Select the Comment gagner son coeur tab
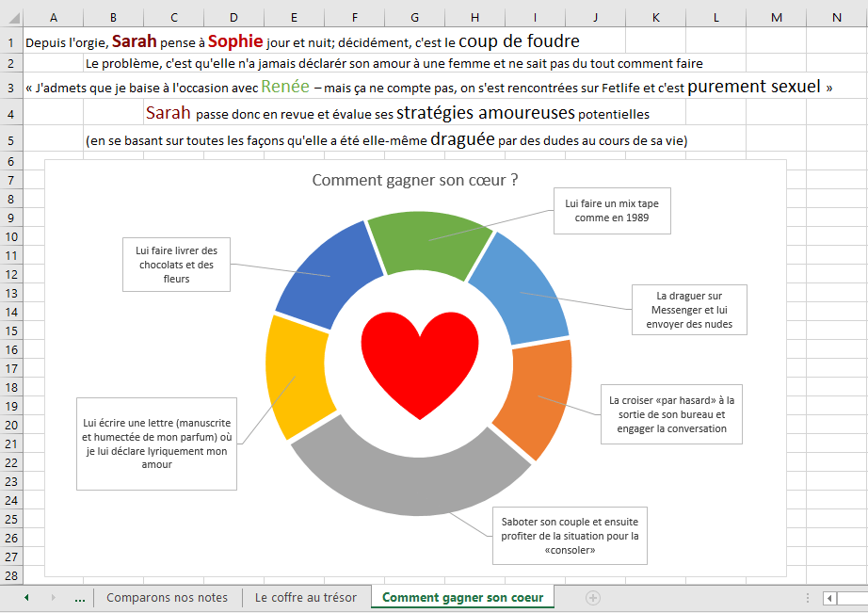Image resolution: width=868 pixels, height=613 pixels. coord(462,598)
